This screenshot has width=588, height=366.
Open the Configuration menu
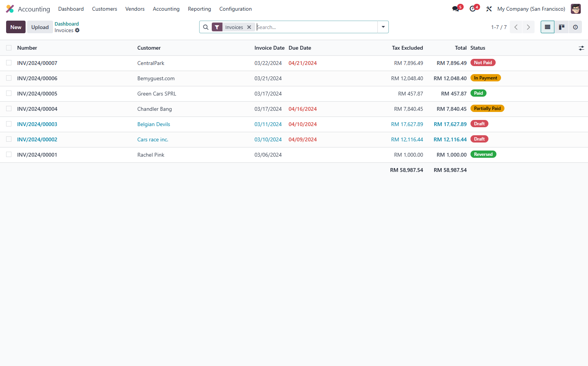point(235,9)
